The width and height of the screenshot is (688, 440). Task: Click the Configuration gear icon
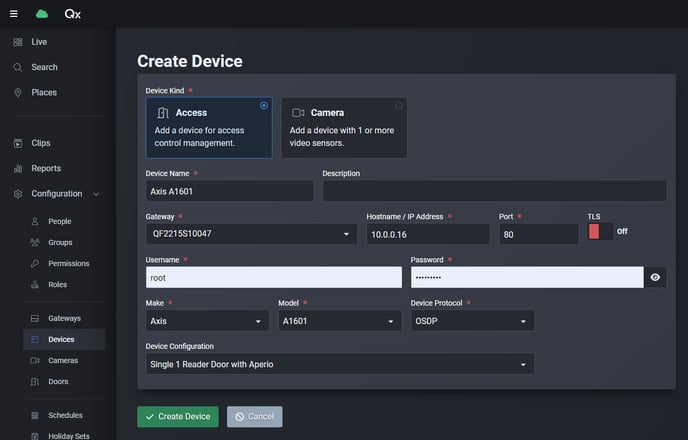point(18,194)
